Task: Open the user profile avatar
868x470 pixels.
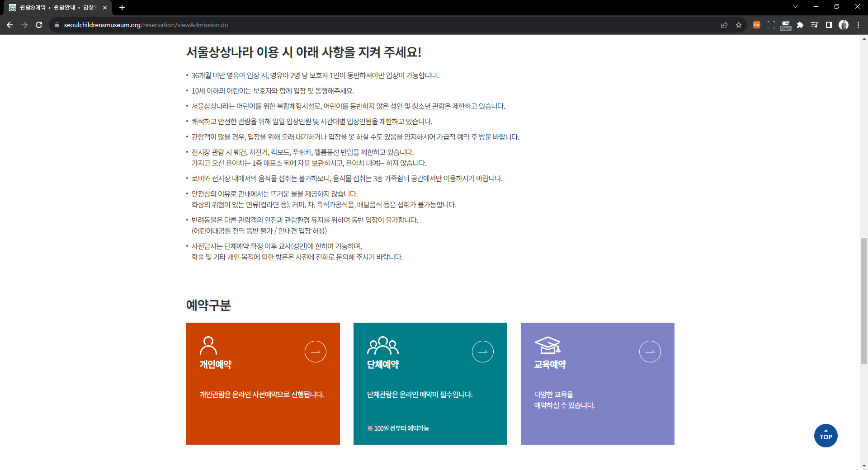Action: click(844, 25)
